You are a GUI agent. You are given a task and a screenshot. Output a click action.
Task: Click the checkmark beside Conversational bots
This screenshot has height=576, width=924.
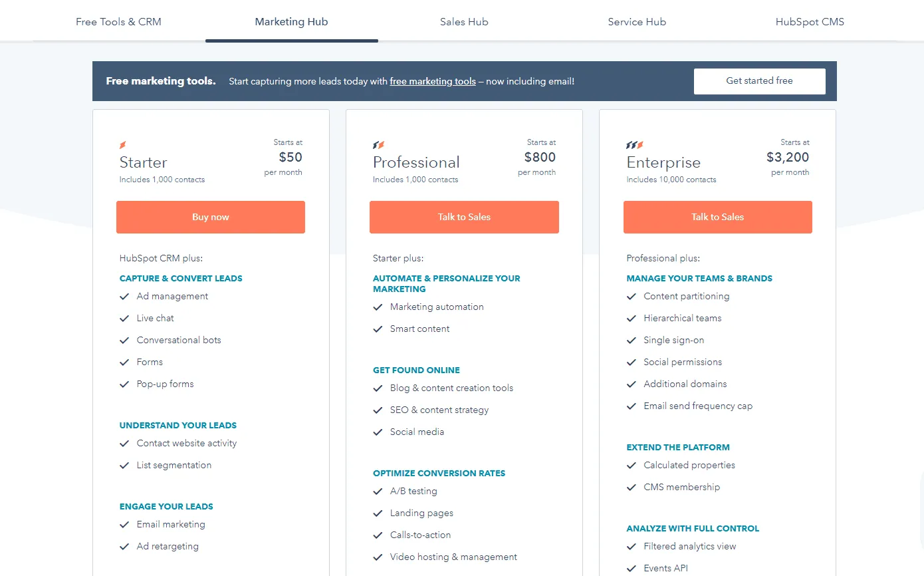pos(124,341)
